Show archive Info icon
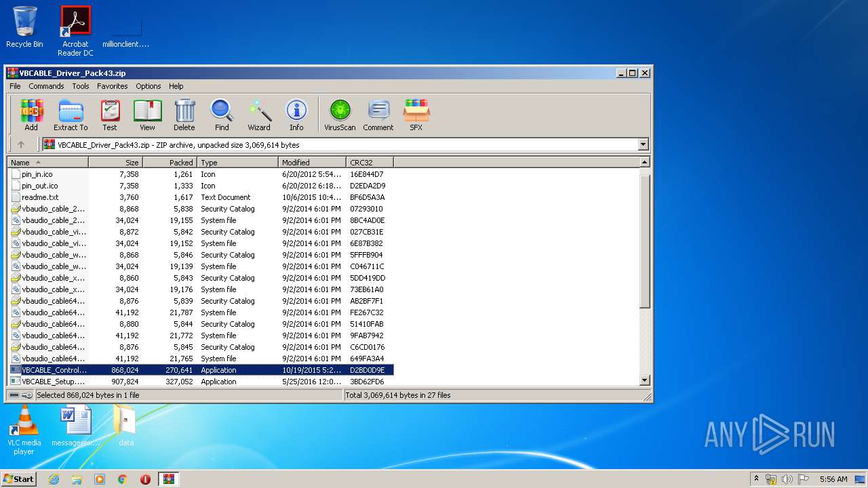Screen dimensions: 868x488 coord(296,115)
